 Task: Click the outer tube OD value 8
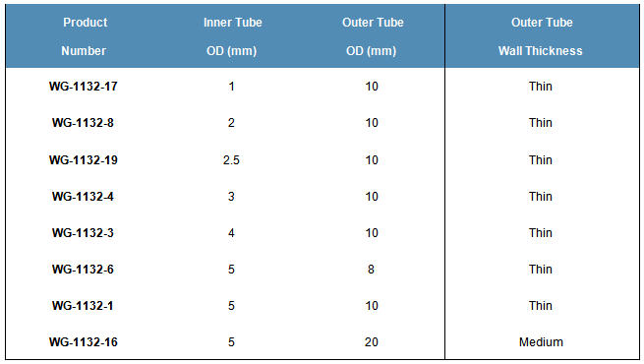[371, 270]
